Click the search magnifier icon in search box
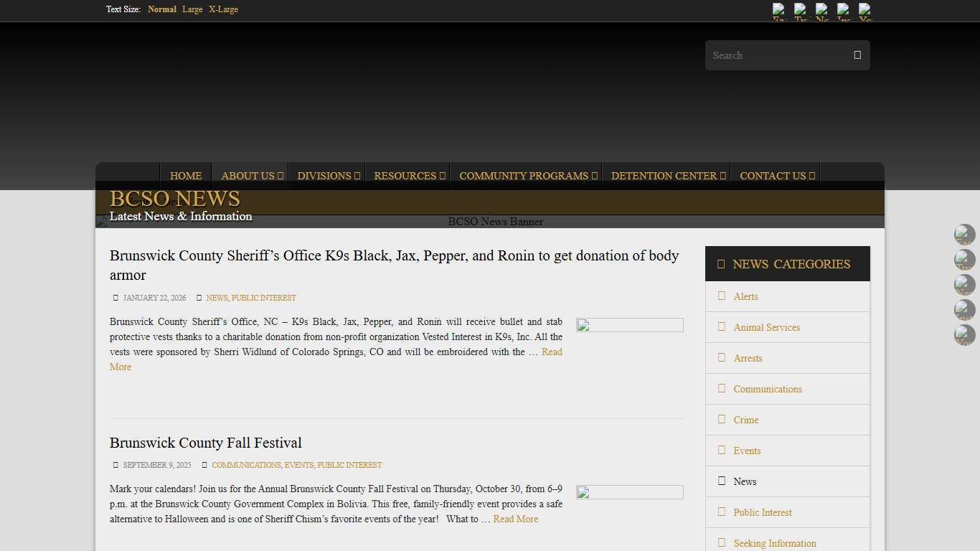 pos(857,55)
